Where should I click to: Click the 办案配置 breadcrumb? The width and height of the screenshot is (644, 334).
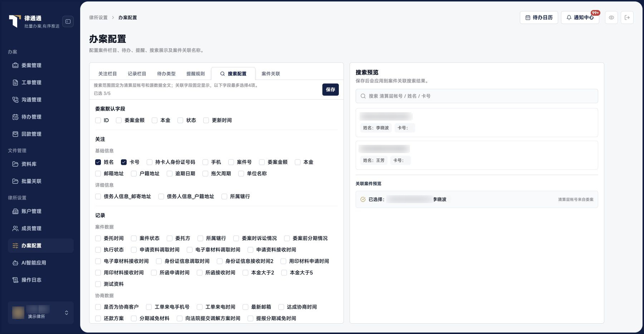[x=128, y=18]
